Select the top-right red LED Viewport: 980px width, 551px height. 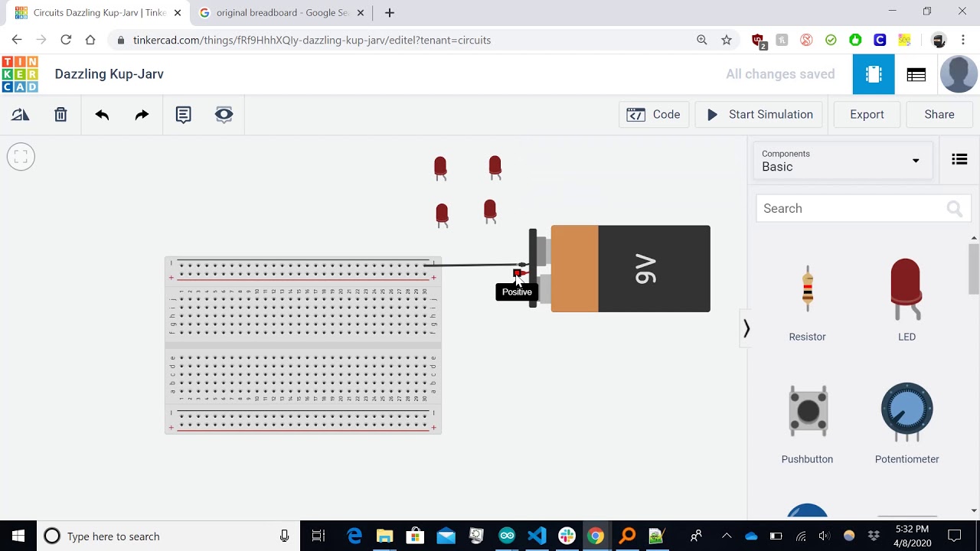[x=495, y=167]
